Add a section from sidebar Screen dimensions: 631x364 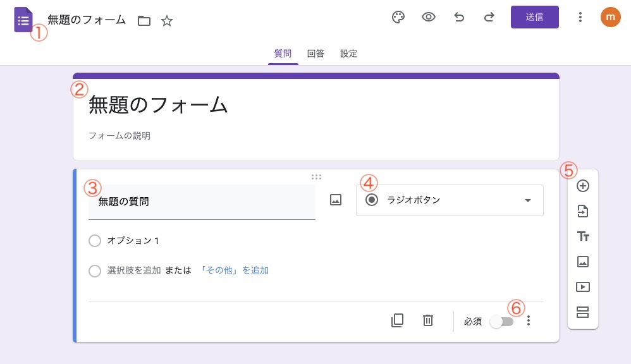coord(583,312)
